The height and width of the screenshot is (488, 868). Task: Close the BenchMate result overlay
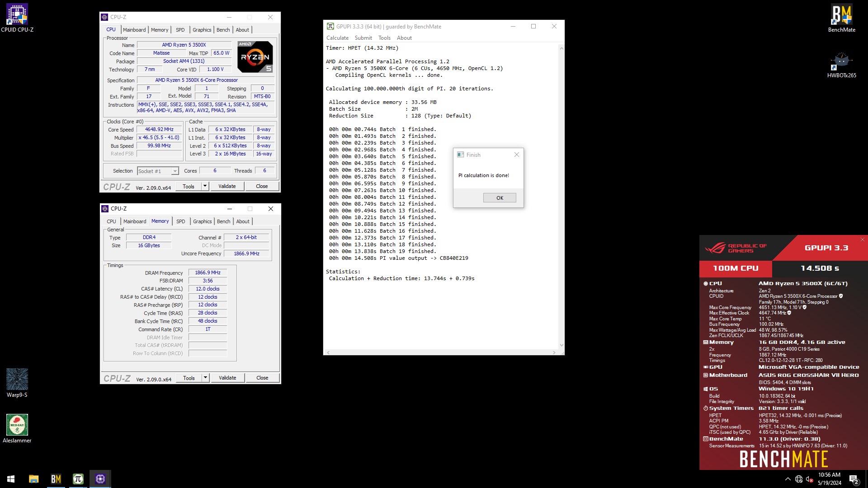coord(862,239)
